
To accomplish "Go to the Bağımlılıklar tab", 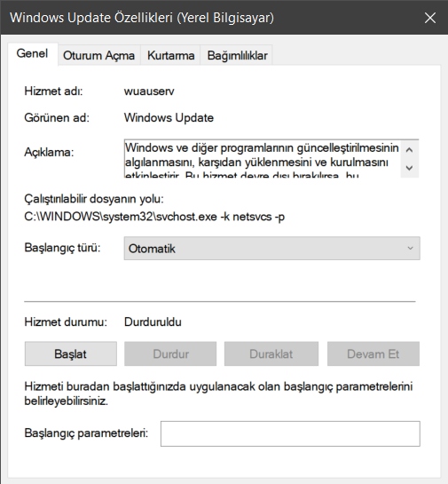I will tap(237, 56).
